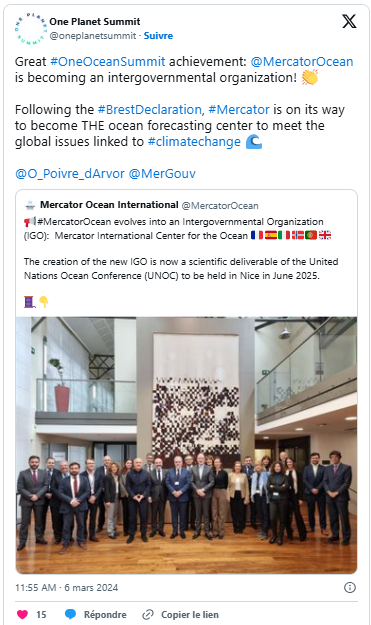
Task: Open the #Mercator hashtag link
Action: (x=239, y=109)
